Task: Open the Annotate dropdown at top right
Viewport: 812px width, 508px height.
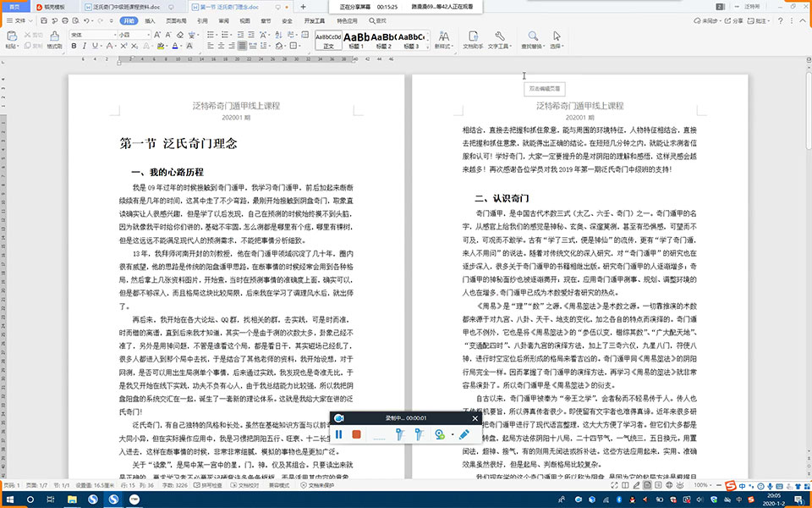Action: tap(760, 20)
